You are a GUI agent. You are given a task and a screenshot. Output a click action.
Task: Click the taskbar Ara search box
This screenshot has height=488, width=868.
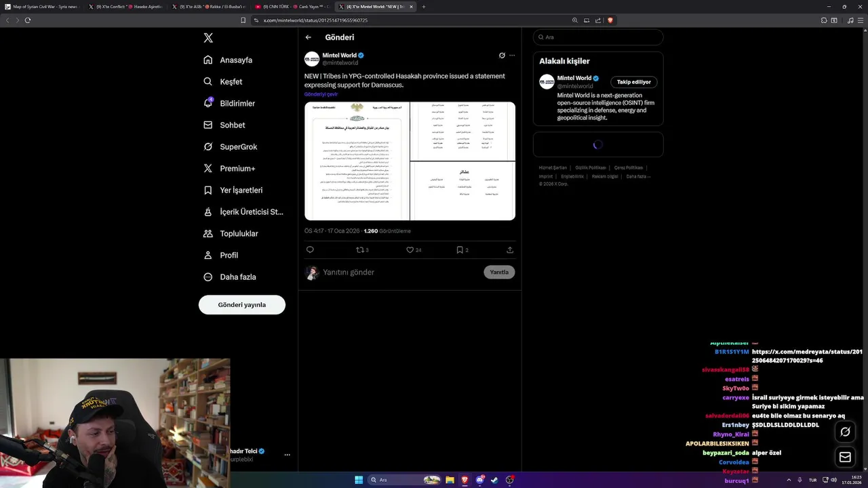(x=406, y=480)
